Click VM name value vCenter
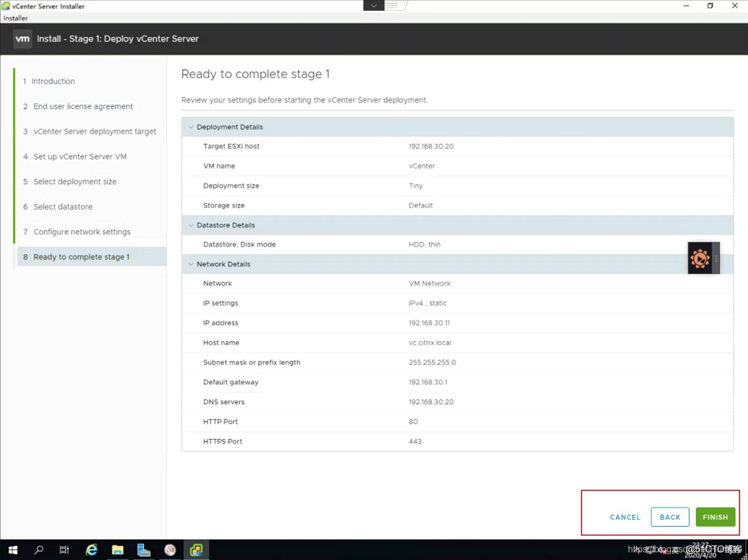The height and width of the screenshot is (560, 748). tap(422, 166)
